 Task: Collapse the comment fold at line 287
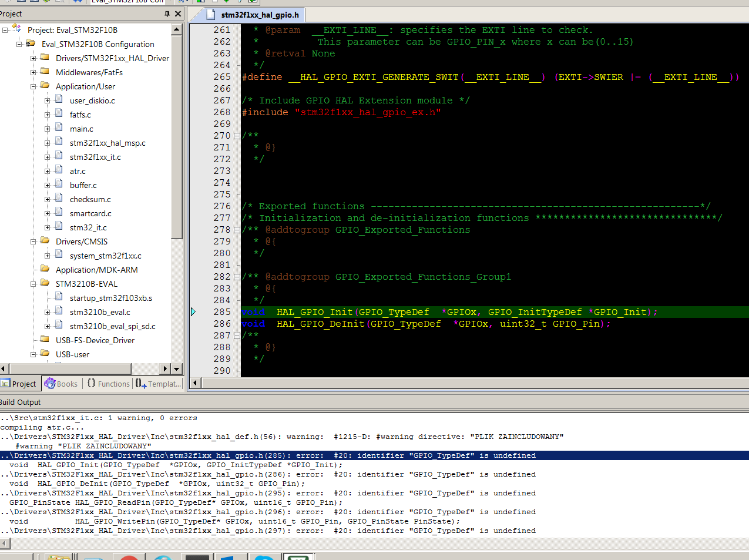(237, 336)
